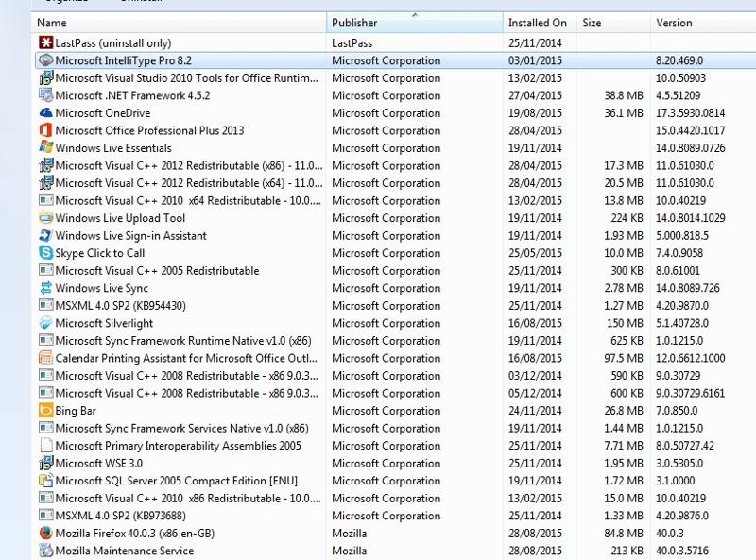Select Microsoft WSE 3.0 in the list
This screenshot has width=756, height=560.
tap(99, 464)
